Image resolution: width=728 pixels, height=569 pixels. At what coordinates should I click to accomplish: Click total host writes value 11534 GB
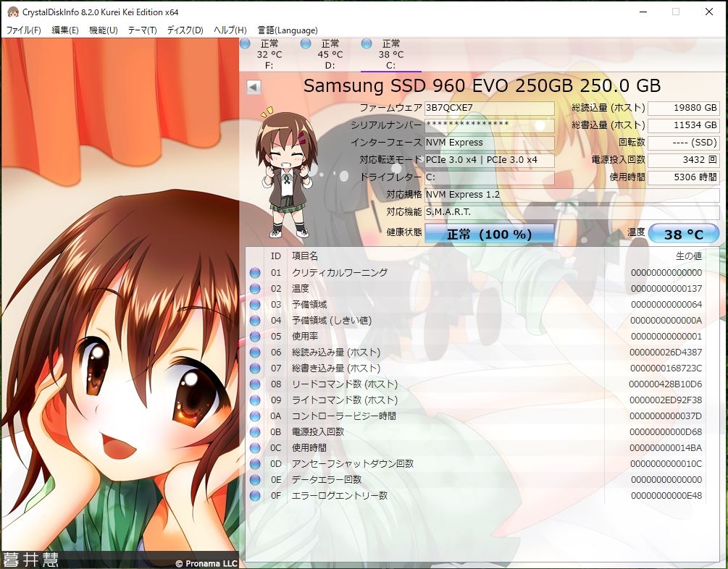click(x=683, y=125)
